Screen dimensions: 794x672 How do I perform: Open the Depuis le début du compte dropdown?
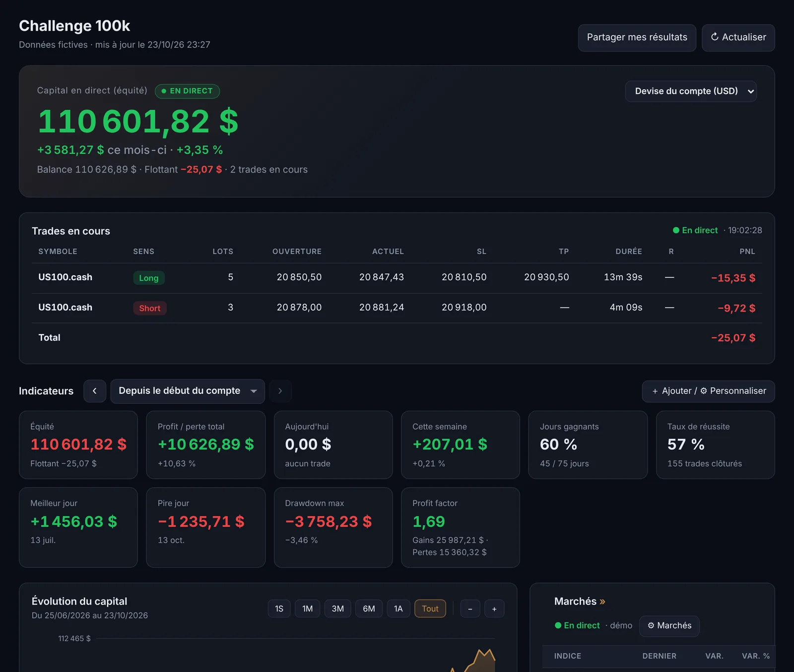pos(188,391)
